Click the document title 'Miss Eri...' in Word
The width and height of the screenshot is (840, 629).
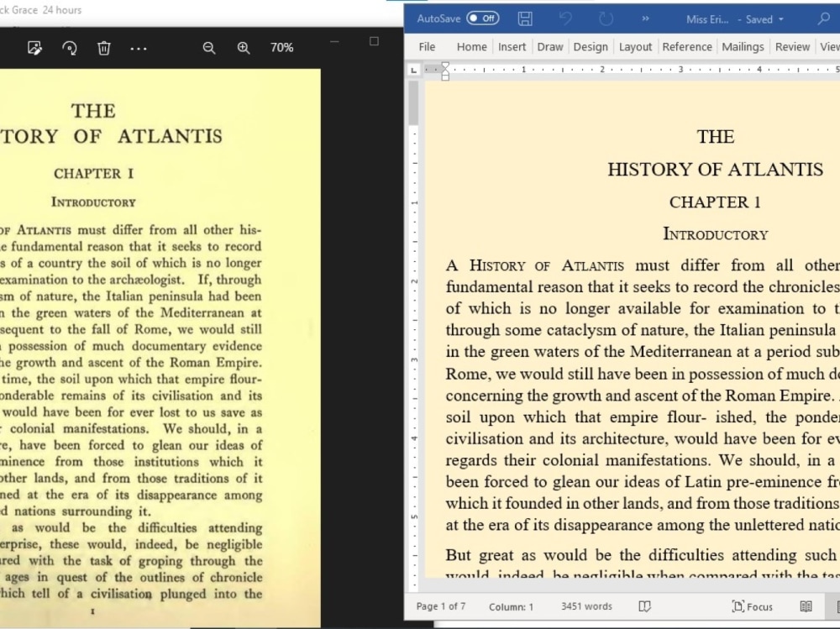point(707,19)
